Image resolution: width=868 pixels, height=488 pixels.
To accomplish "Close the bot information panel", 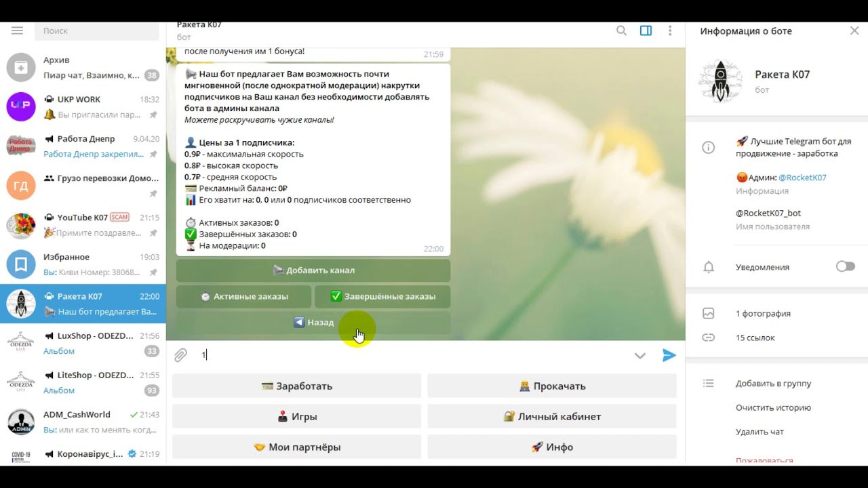I will point(854,30).
